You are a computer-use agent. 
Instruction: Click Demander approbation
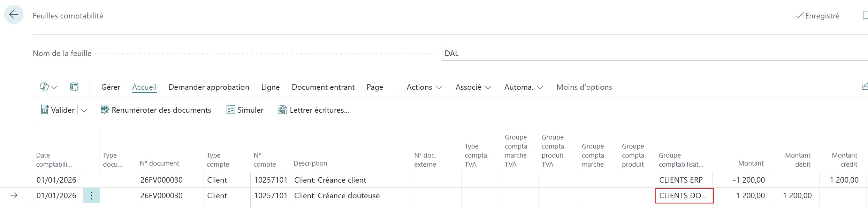click(x=209, y=87)
